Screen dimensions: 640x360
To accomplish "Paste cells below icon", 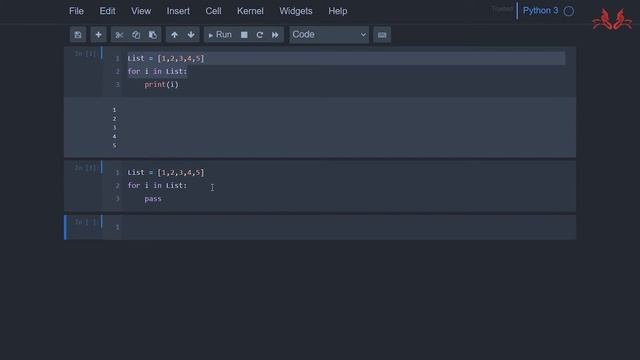I will 153,35.
